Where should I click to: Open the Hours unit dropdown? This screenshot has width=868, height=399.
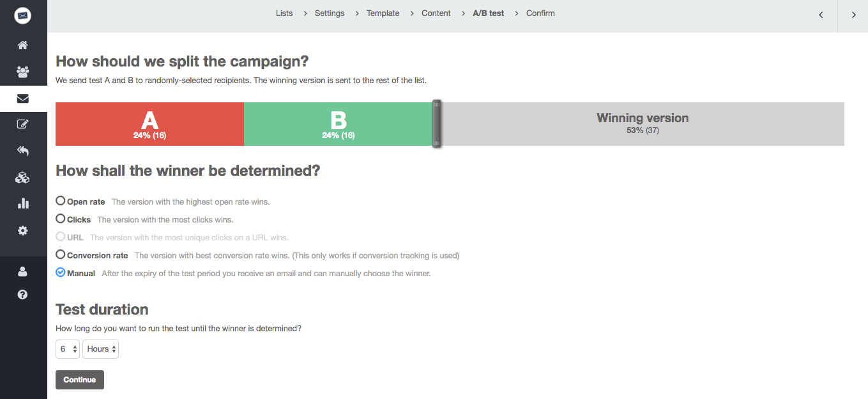coord(100,349)
